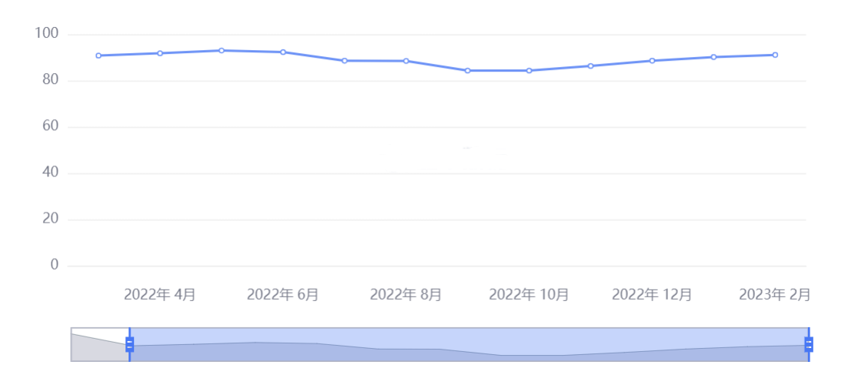The width and height of the screenshot is (868, 385).
Task: Click the 2022年 4月 x-axis label
Action: (160, 294)
